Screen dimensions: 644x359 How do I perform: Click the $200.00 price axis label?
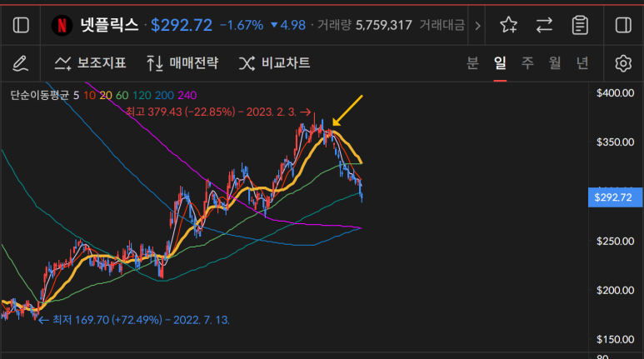[x=615, y=291]
